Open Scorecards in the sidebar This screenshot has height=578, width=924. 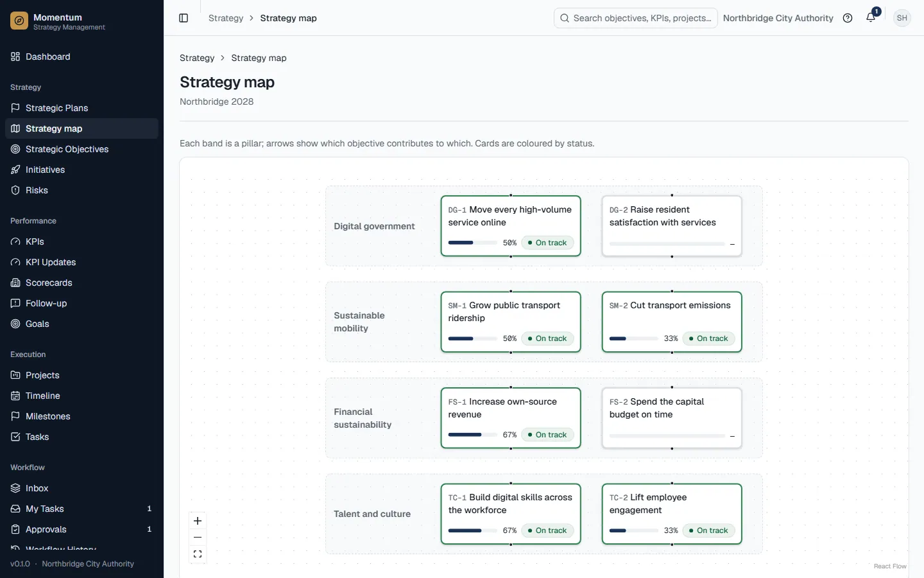point(81,283)
